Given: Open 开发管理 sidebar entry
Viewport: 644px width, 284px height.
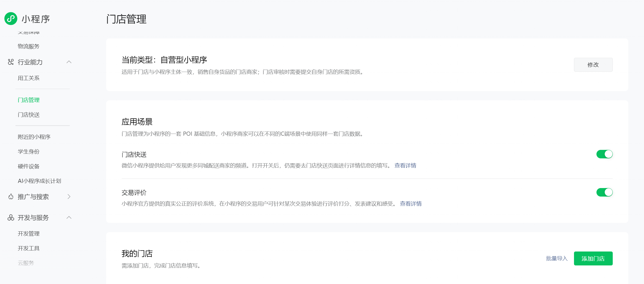Looking at the screenshot, I should 29,234.
